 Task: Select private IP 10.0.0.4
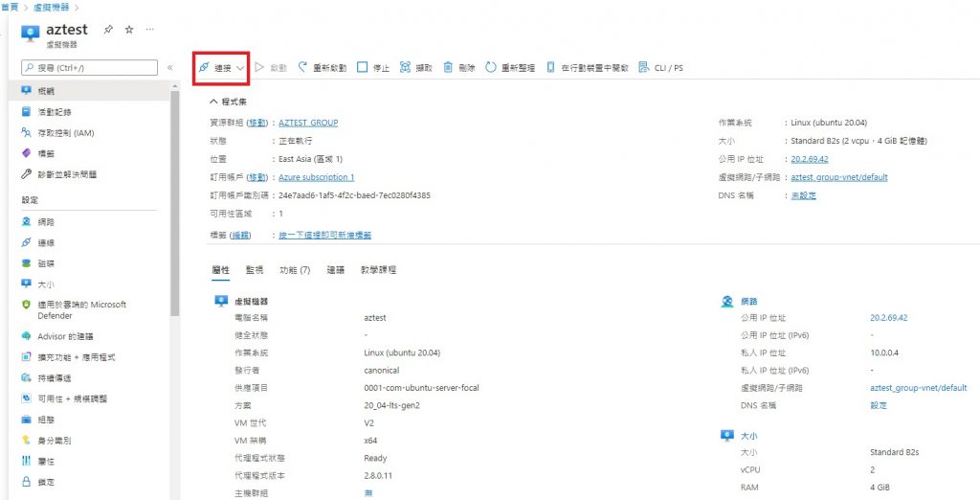pyautogui.click(x=884, y=352)
